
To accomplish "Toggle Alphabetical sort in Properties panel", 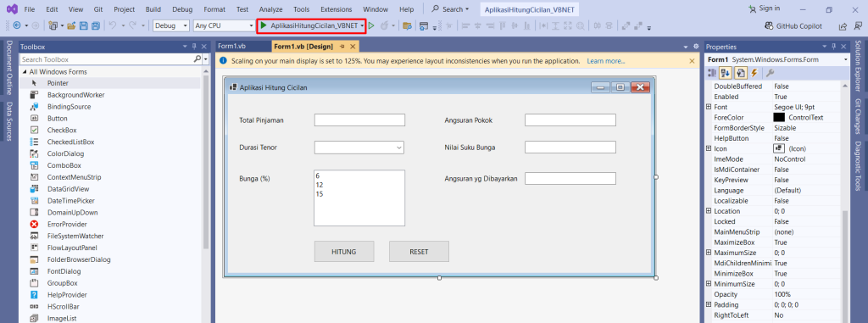I will point(725,73).
